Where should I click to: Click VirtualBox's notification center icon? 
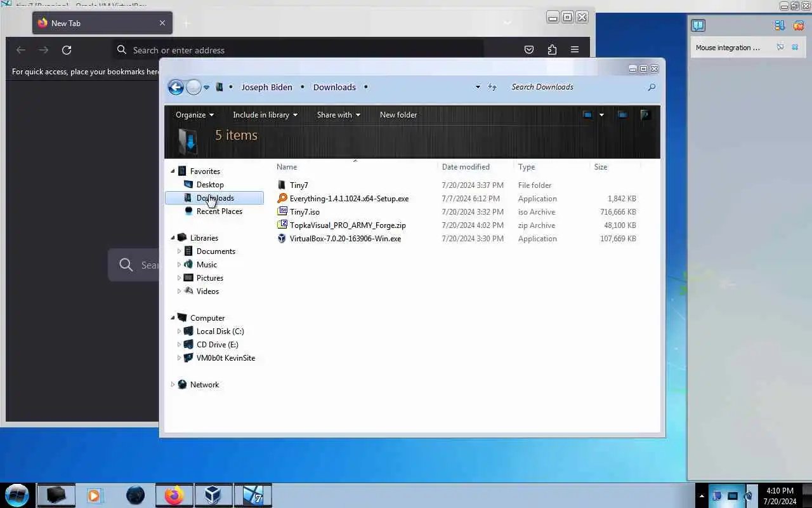[x=698, y=25]
